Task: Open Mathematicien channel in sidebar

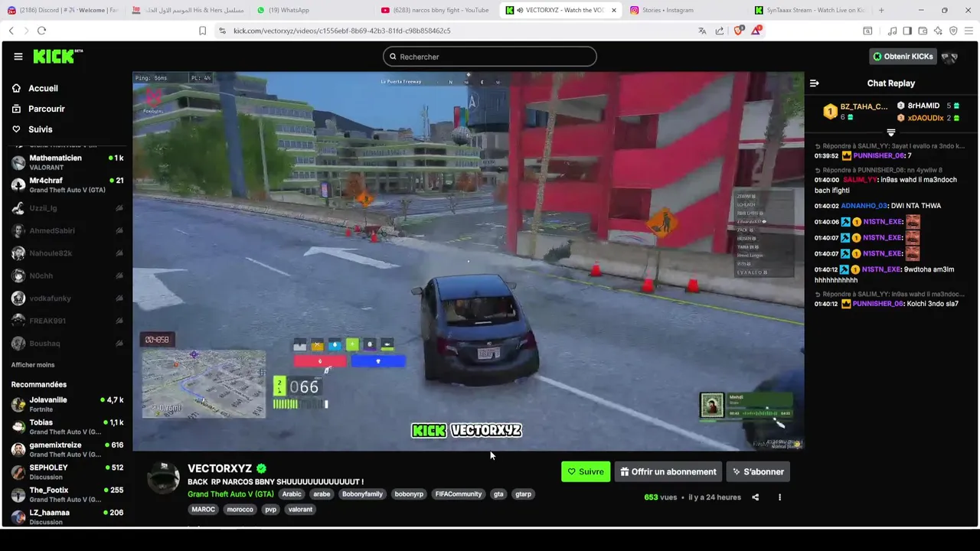Action: click(x=67, y=162)
